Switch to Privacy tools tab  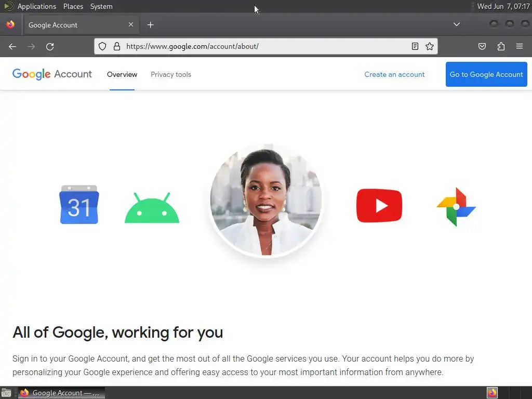(x=171, y=74)
